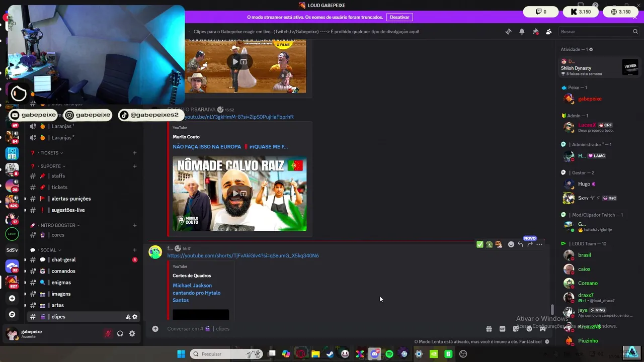Show pinned messages via pin icon
Image resolution: width=644 pixels, height=362 pixels.
(x=535, y=32)
